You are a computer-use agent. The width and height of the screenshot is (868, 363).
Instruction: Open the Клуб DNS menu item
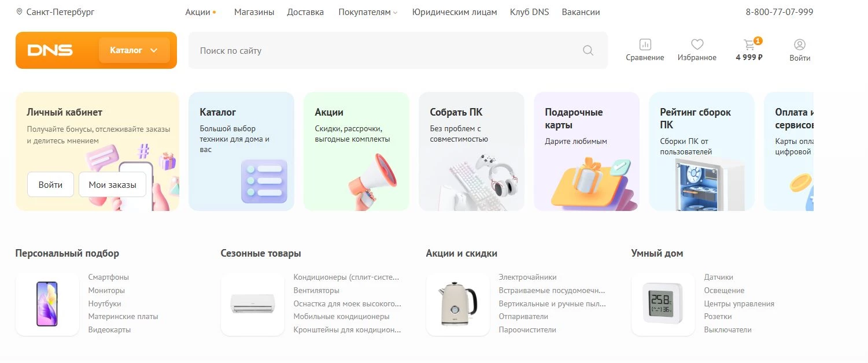click(x=529, y=11)
